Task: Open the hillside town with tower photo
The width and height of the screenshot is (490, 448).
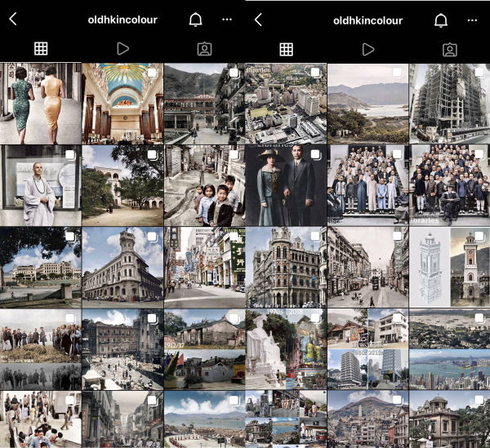Action: (x=367, y=419)
